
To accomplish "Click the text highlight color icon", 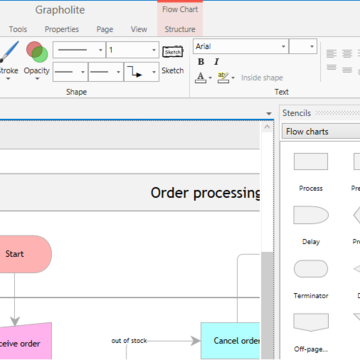I will pos(223,77).
